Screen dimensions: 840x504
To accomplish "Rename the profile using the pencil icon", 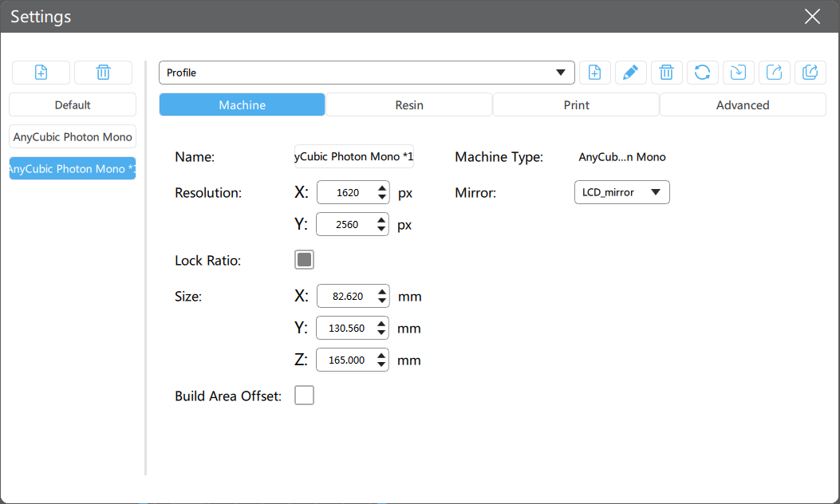I will [x=631, y=73].
